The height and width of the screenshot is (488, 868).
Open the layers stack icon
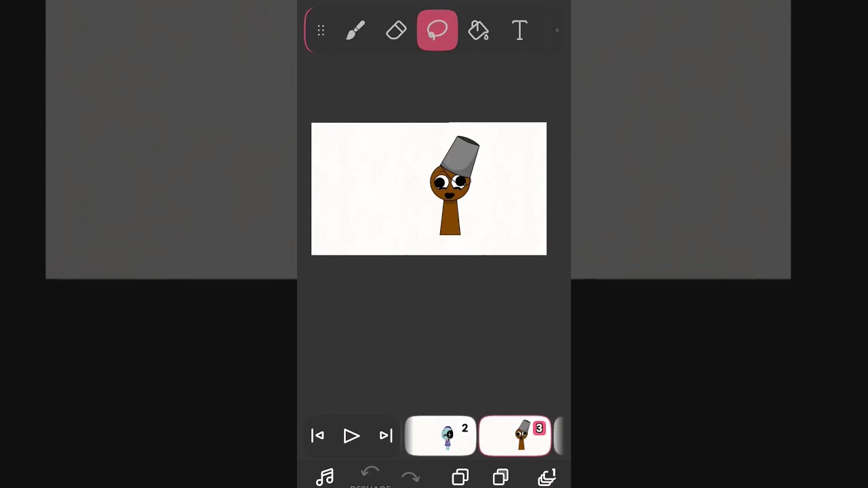pos(547,477)
